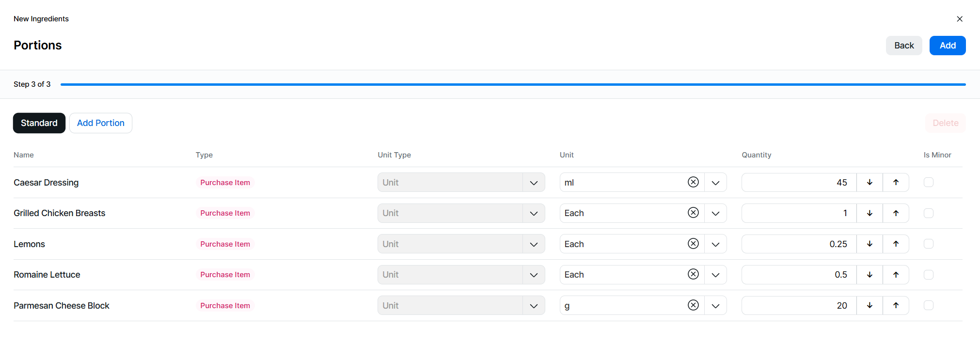Image resolution: width=980 pixels, height=344 pixels.
Task: Open Unit dropdown for Romaine Lettuce
Action: (715, 275)
